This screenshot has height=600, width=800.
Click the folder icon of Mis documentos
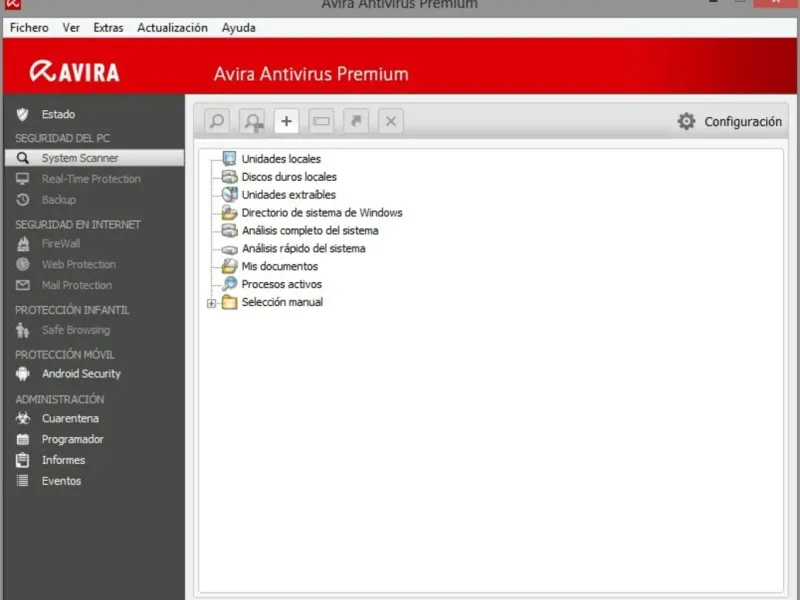[230, 266]
